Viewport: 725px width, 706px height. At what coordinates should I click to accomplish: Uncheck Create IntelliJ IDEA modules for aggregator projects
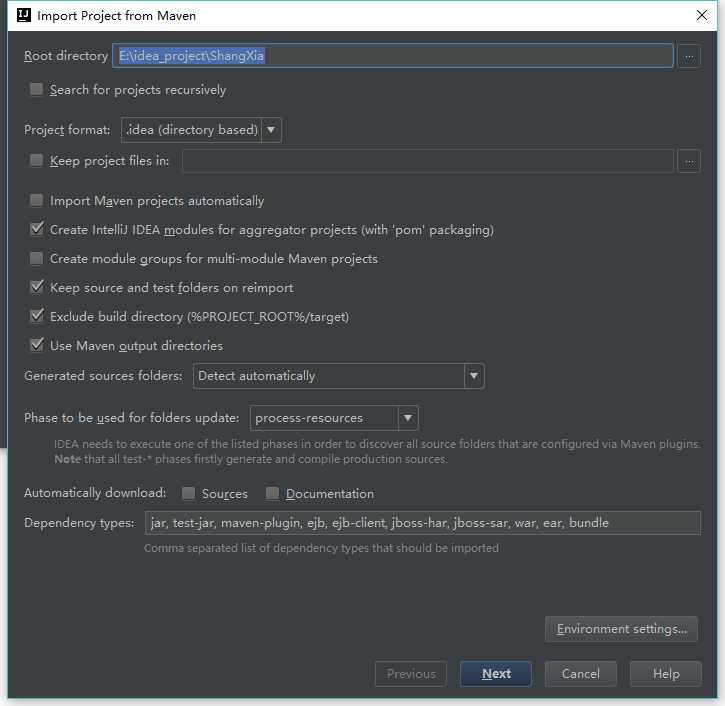(37, 230)
